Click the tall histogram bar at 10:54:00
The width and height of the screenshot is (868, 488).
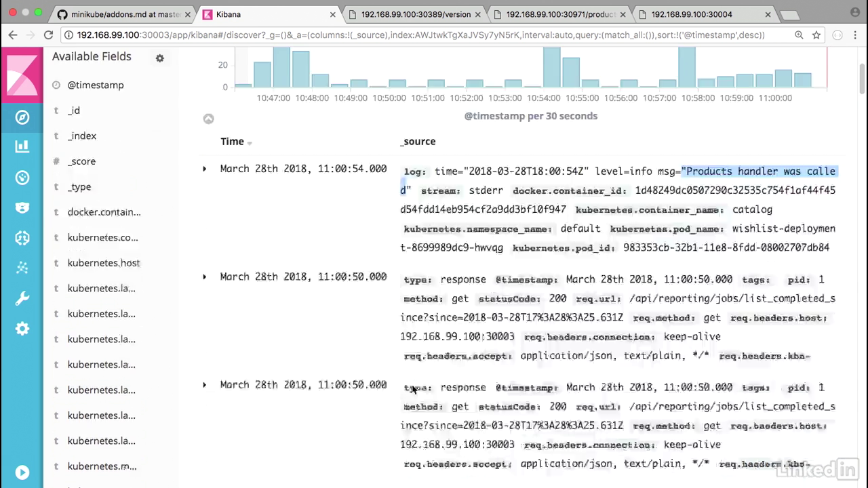coord(552,67)
